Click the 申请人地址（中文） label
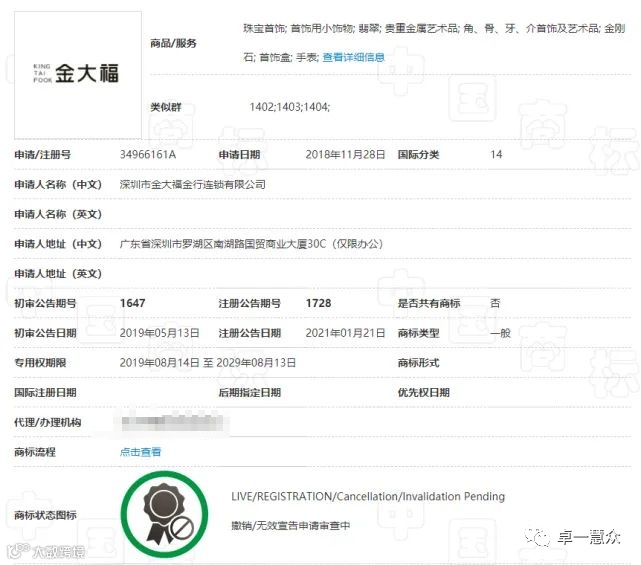This screenshot has height=565, width=641. [x=58, y=244]
